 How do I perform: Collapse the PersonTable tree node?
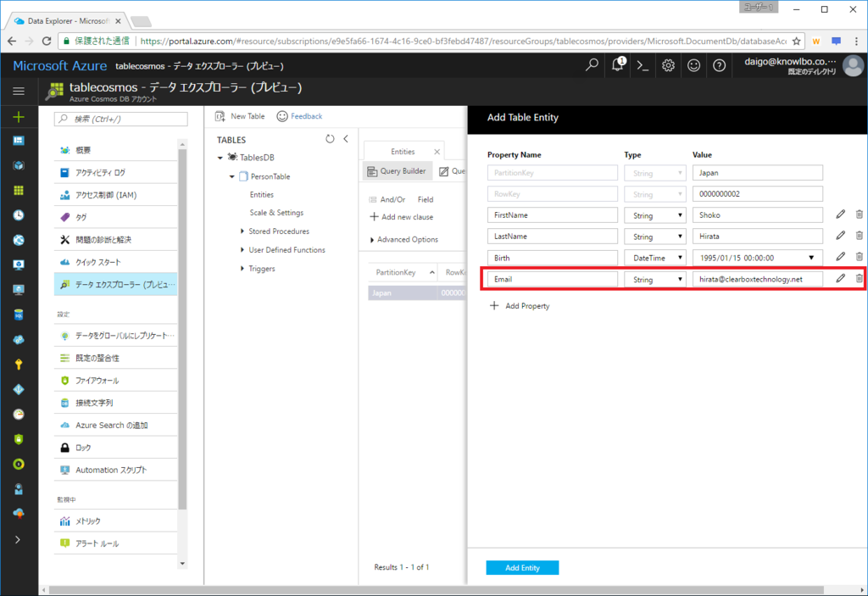(x=232, y=176)
